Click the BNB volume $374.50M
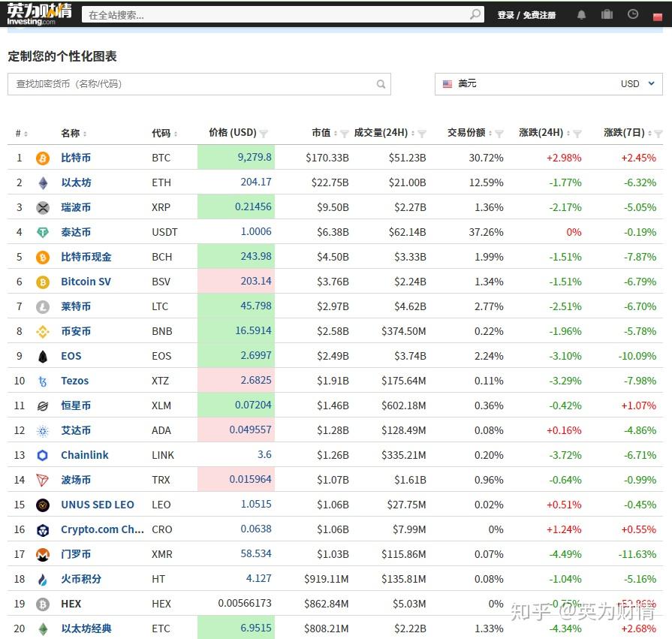Screen dimensions: 672x639 (404, 331)
